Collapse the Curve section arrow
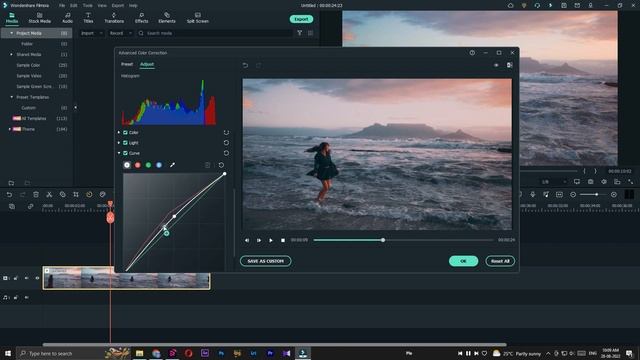Screen dimensions: 640x360 point(119,153)
